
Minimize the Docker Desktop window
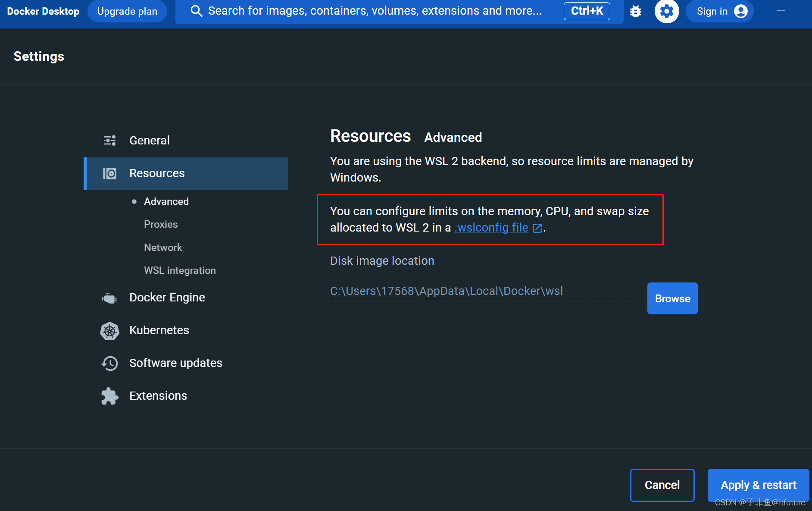[x=781, y=11]
